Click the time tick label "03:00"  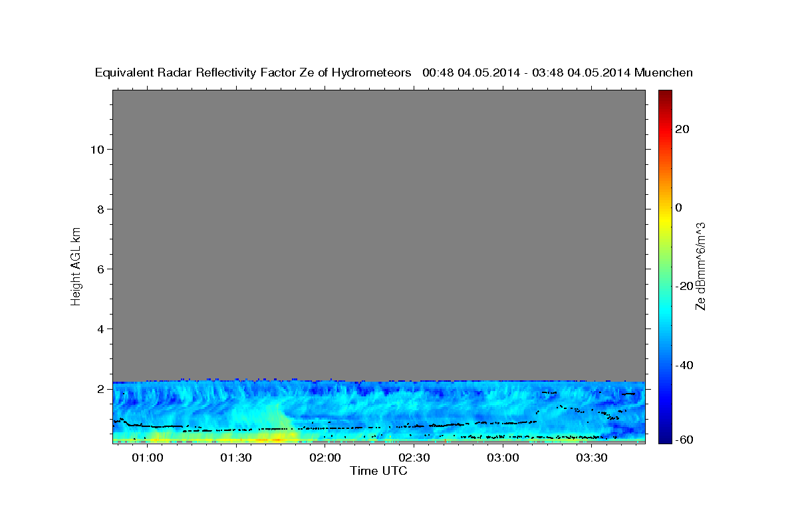[x=503, y=458]
